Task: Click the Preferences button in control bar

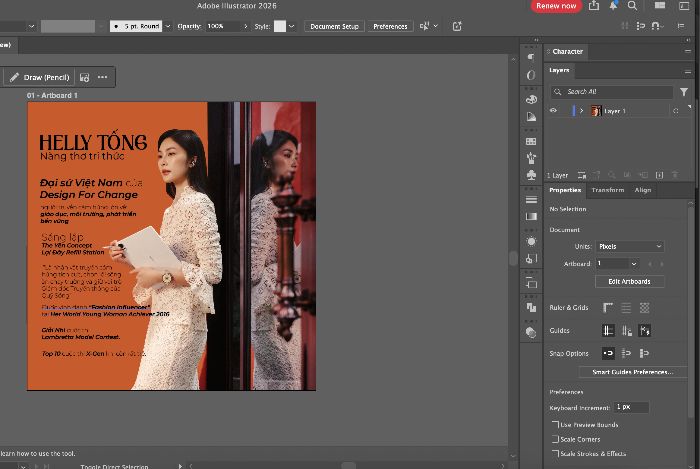Action: click(x=390, y=26)
